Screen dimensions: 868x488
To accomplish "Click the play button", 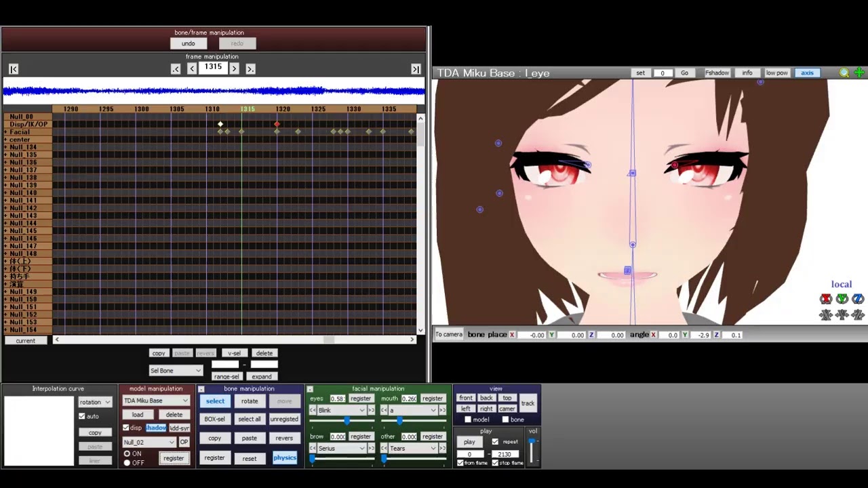I will click(469, 442).
